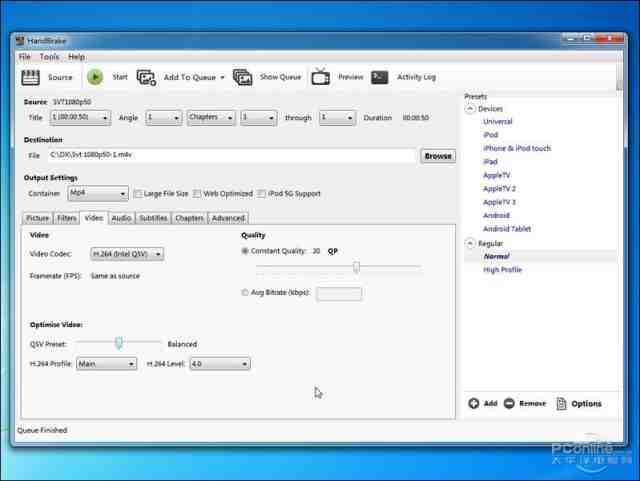Collapse the Devices preset group
The width and height of the screenshot is (640, 481).
pos(470,109)
